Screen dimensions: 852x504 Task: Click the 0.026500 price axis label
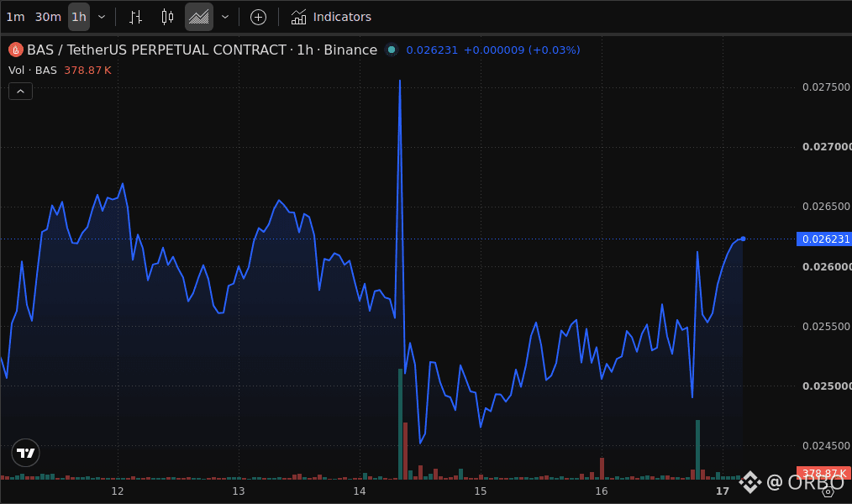click(826, 207)
